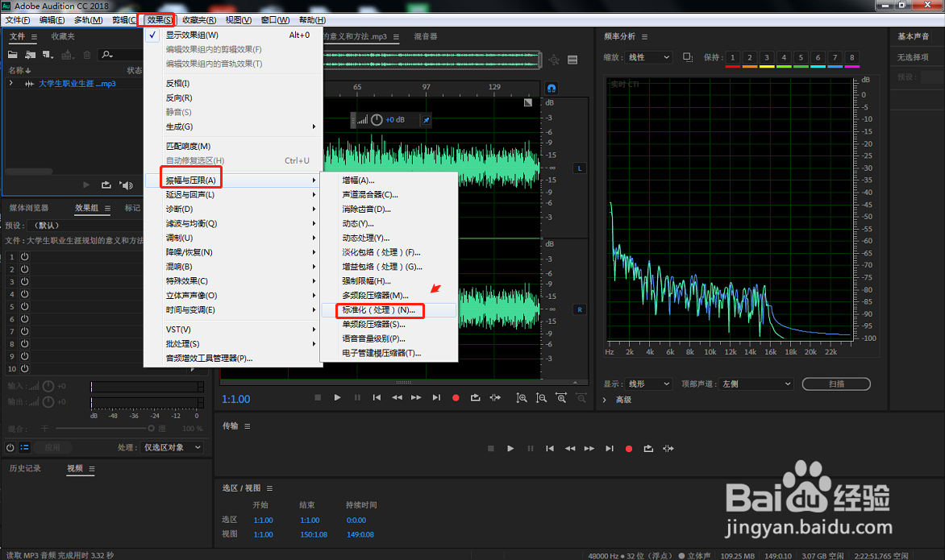Click move playhead to previous in editor controls
945x560 pixels.
pyautogui.click(x=377, y=397)
